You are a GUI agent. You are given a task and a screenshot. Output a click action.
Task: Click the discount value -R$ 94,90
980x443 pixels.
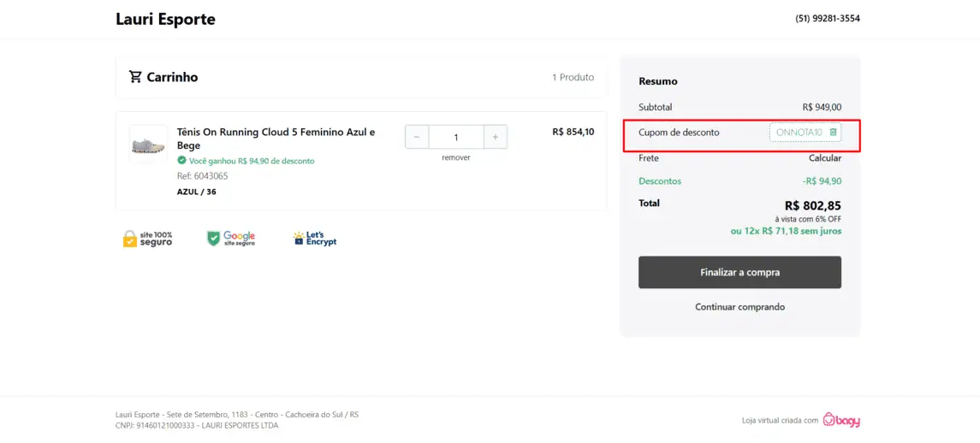click(822, 181)
